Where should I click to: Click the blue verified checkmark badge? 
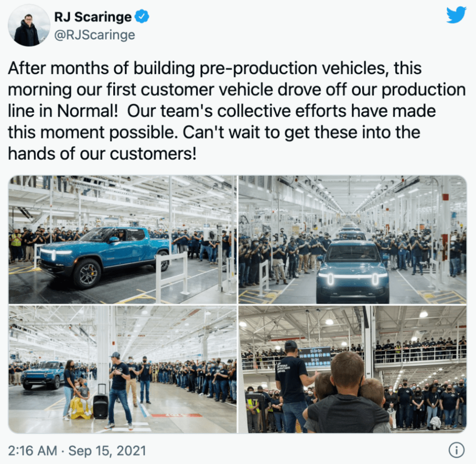coord(142,16)
